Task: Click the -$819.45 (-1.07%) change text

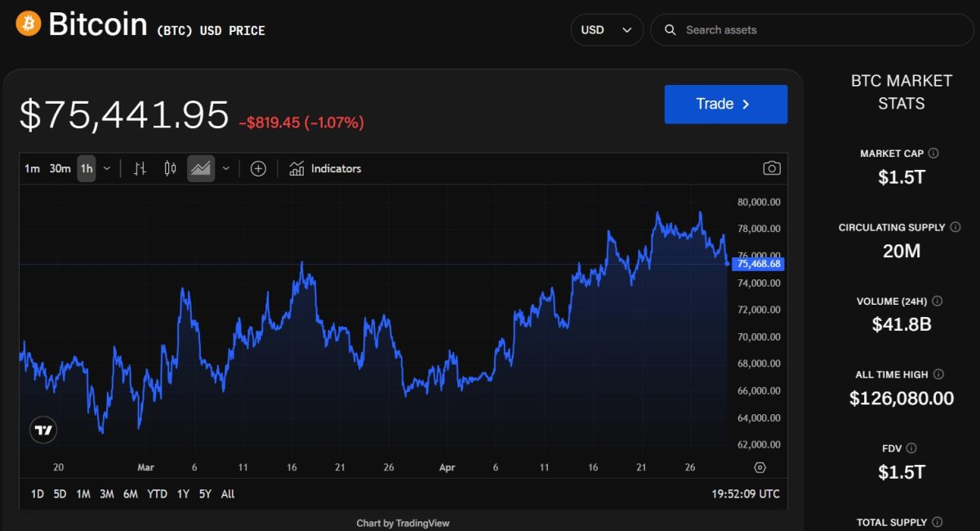Action: (x=301, y=123)
